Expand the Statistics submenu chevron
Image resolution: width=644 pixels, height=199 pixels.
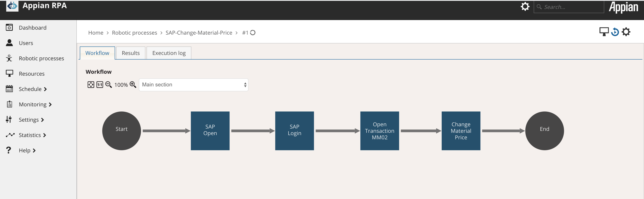[x=44, y=135]
